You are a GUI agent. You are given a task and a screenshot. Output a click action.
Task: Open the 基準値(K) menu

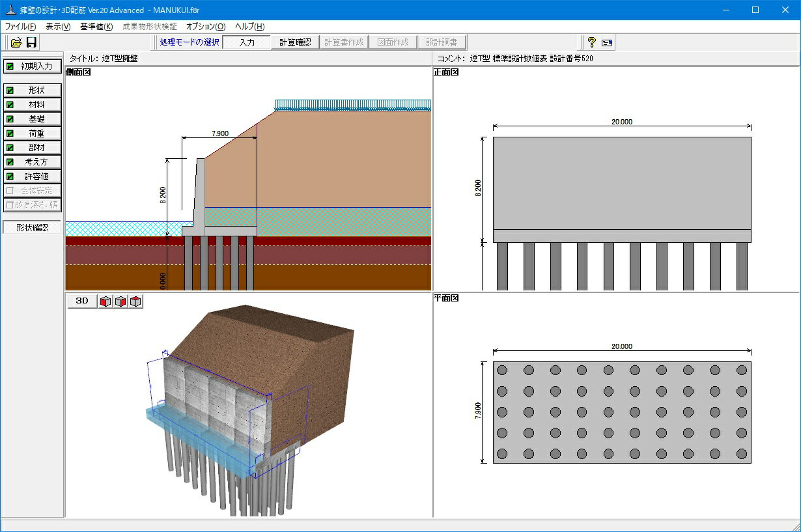pos(96,27)
